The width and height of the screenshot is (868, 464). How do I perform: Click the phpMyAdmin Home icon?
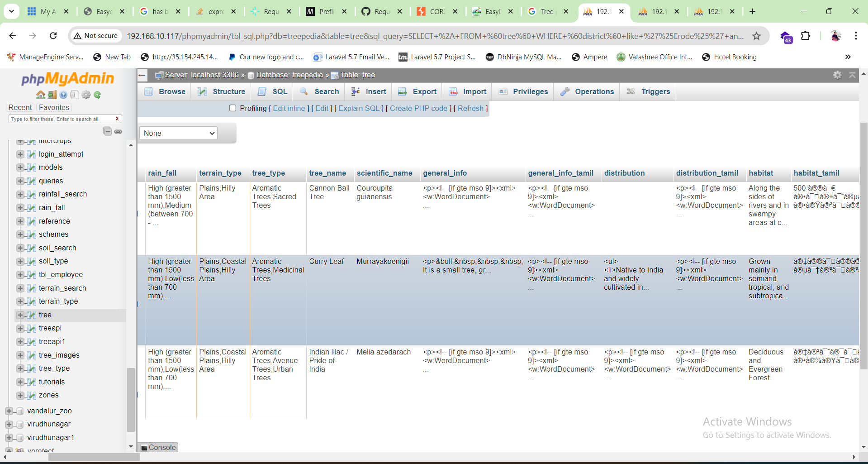pyautogui.click(x=40, y=95)
